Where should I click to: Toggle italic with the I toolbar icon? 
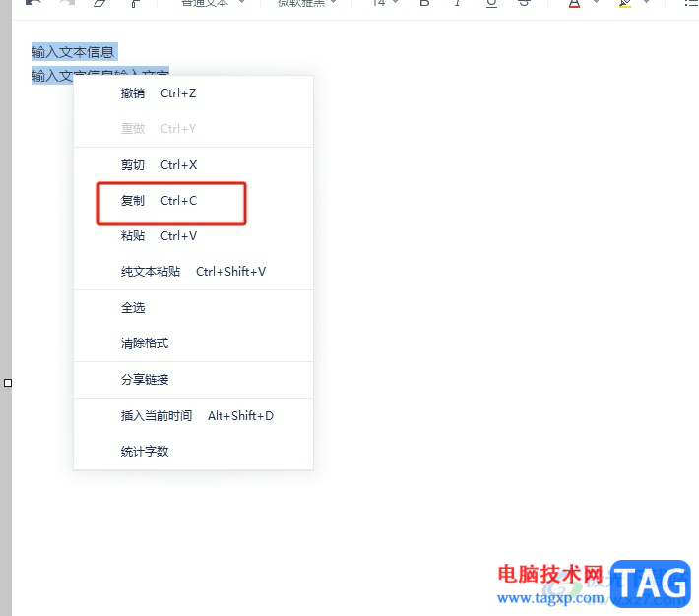458,3
